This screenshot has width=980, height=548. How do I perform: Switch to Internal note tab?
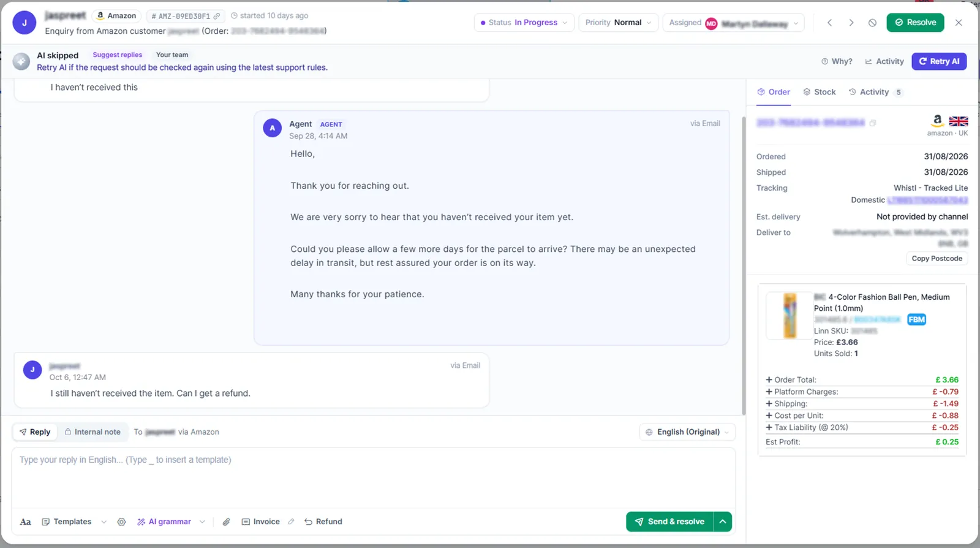point(92,432)
